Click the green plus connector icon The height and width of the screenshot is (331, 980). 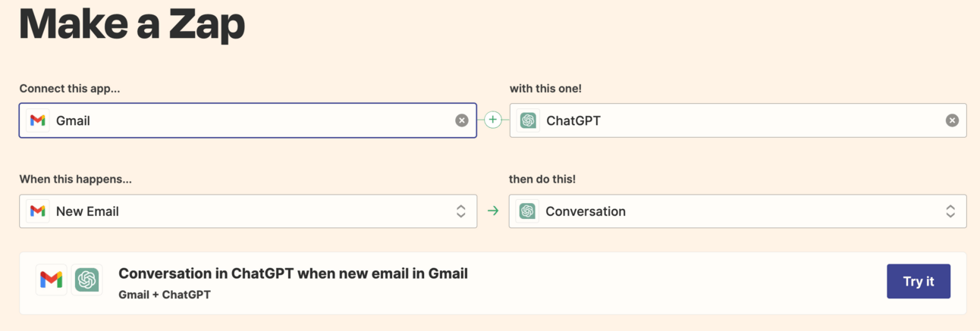click(493, 120)
